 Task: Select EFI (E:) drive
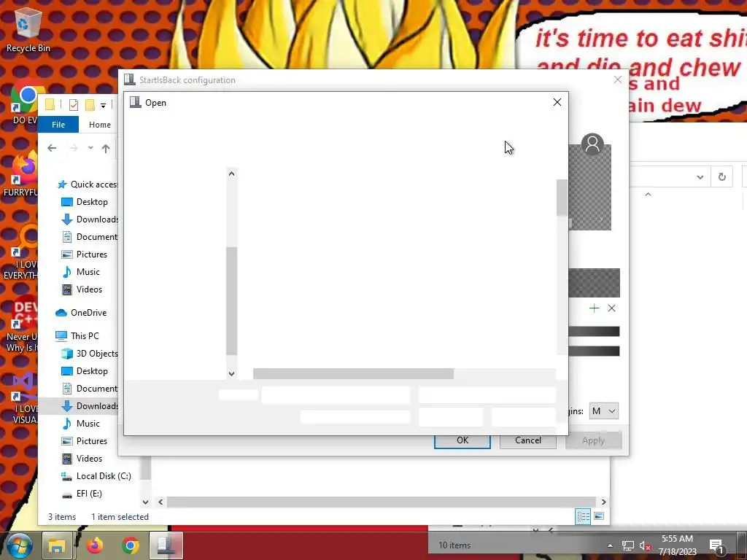[82, 494]
